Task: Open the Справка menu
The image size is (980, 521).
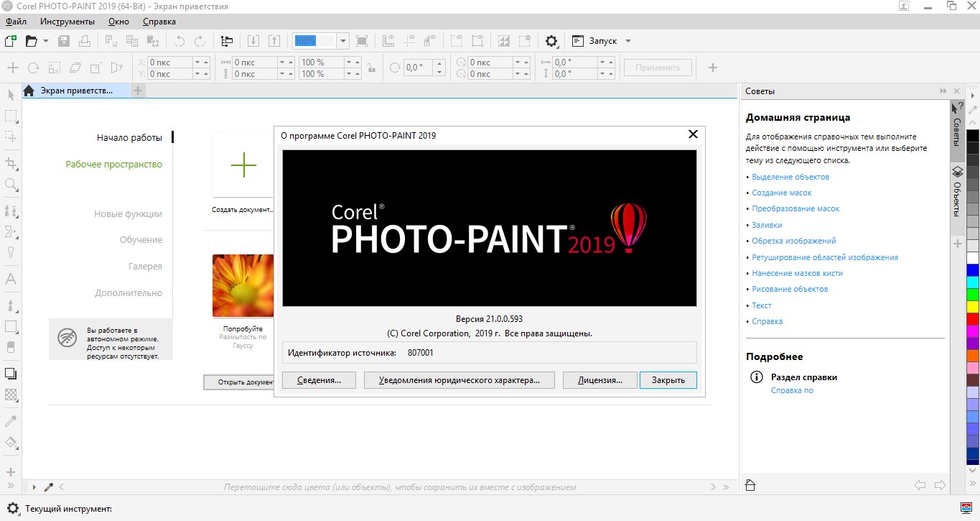Action: click(x=159, y=22)
